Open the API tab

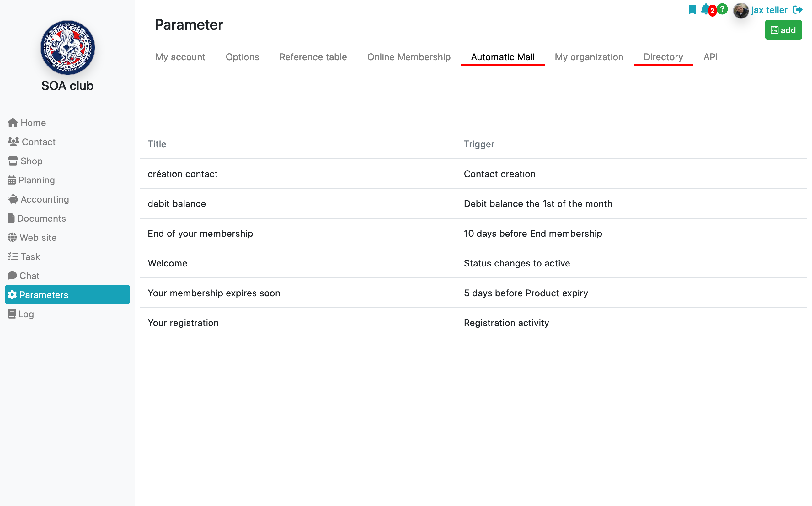pos(710,57)
